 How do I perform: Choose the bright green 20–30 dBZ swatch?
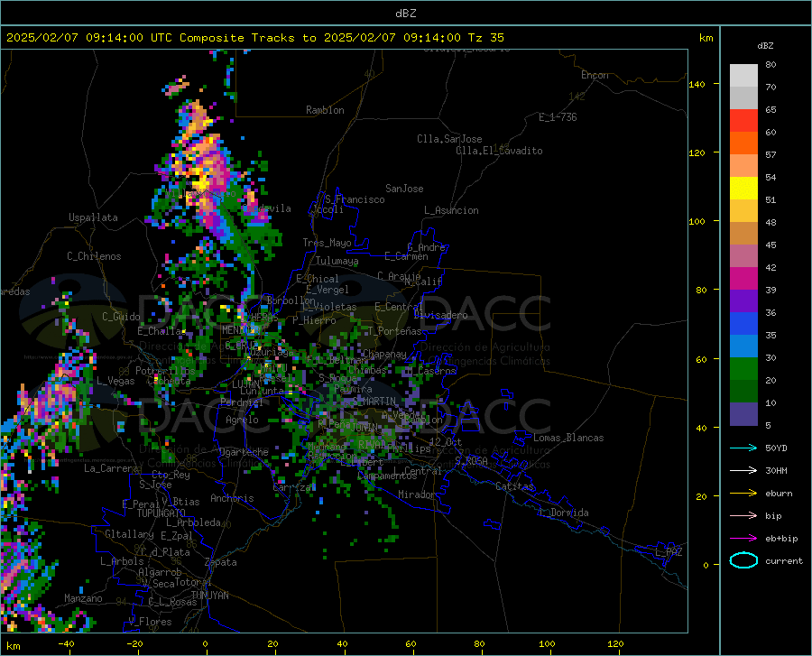[x=743, y=369]
